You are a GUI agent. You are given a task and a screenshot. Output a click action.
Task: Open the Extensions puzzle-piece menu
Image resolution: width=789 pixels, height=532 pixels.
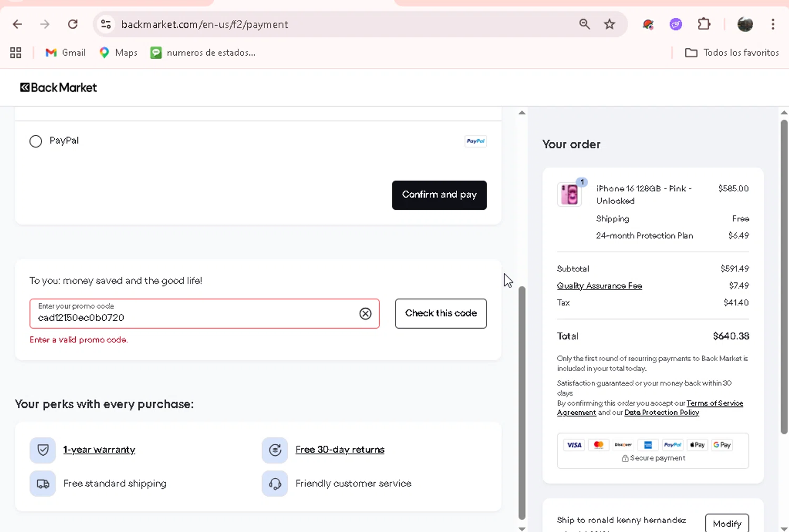704,24
